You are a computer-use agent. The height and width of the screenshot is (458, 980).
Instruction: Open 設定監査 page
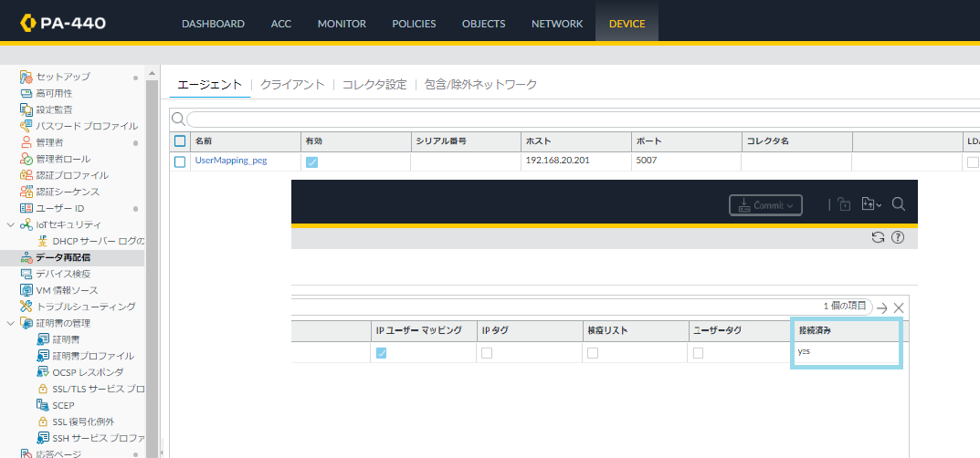(54, 109)
